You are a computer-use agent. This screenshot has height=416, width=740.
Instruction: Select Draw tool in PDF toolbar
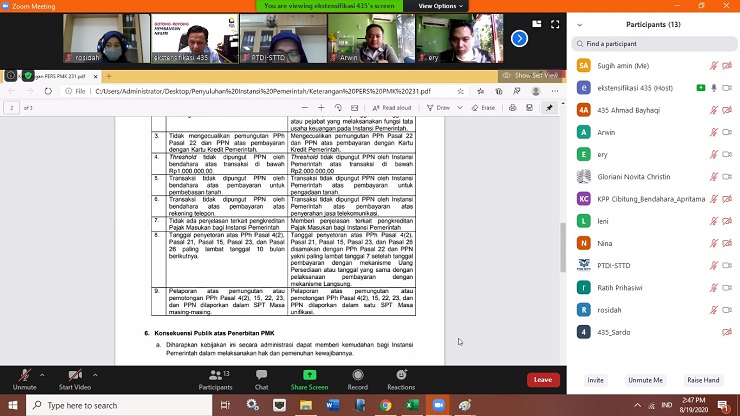click(444, 107)
